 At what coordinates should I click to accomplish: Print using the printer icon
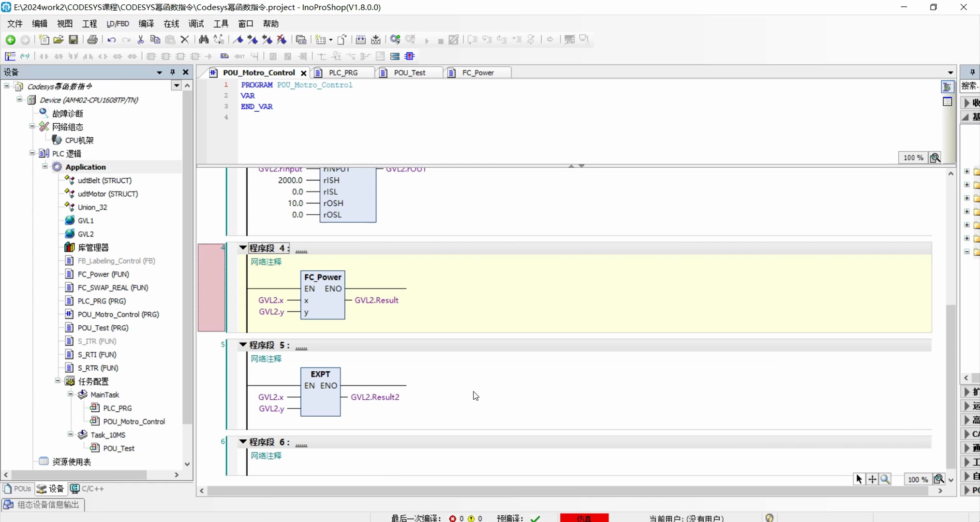click(92, 40)
